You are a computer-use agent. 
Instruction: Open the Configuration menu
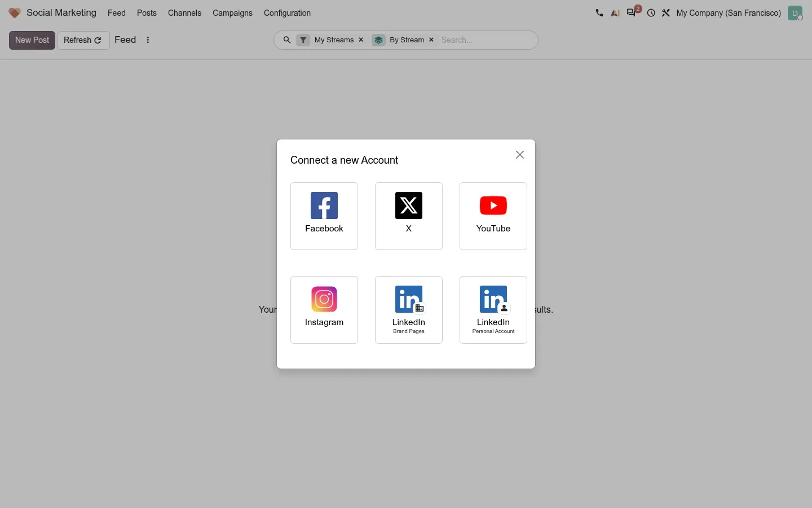[288, 13]
